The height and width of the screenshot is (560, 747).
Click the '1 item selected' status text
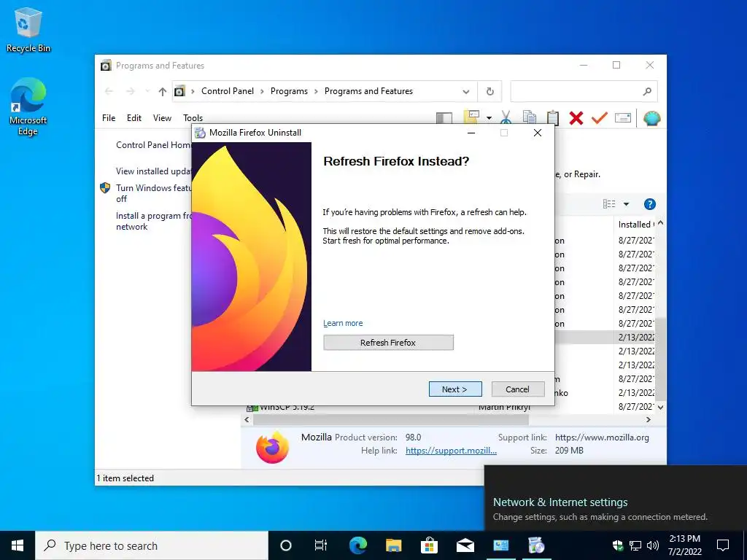click(x=125, y=478)
